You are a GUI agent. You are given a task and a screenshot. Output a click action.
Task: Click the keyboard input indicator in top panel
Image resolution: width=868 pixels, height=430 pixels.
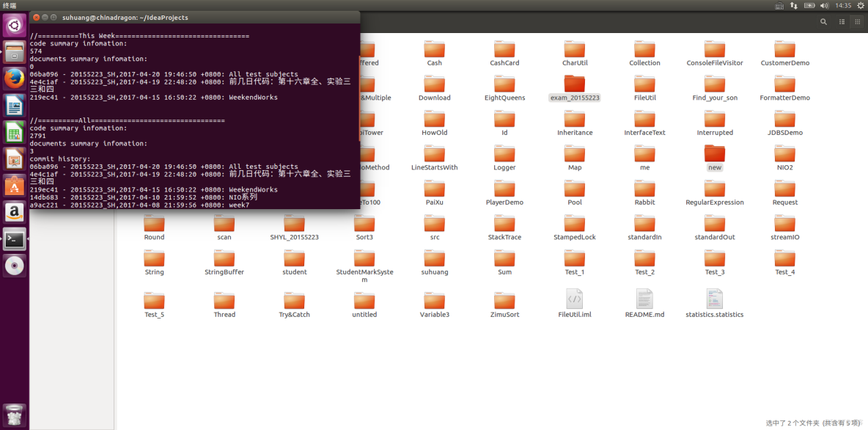pyautogui.click(x=779, y=5)
